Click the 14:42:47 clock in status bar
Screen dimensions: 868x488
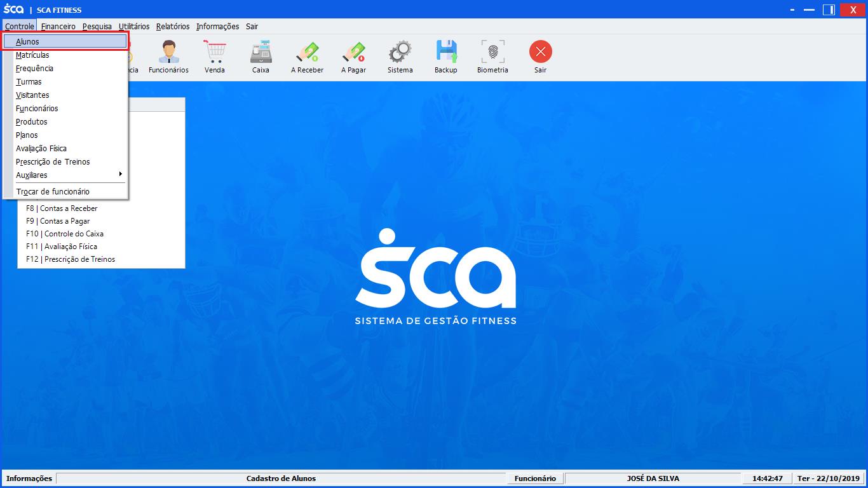click(768, 478)
